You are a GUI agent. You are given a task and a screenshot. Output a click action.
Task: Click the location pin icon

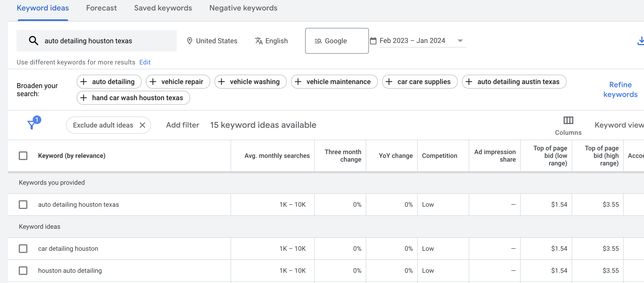189,41
